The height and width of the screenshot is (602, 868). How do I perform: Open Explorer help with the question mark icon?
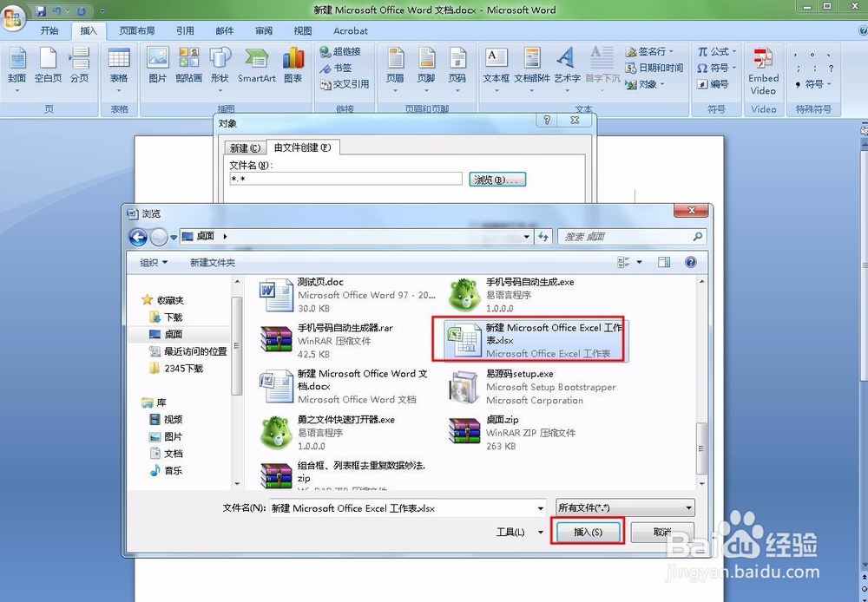coord(690,262)
